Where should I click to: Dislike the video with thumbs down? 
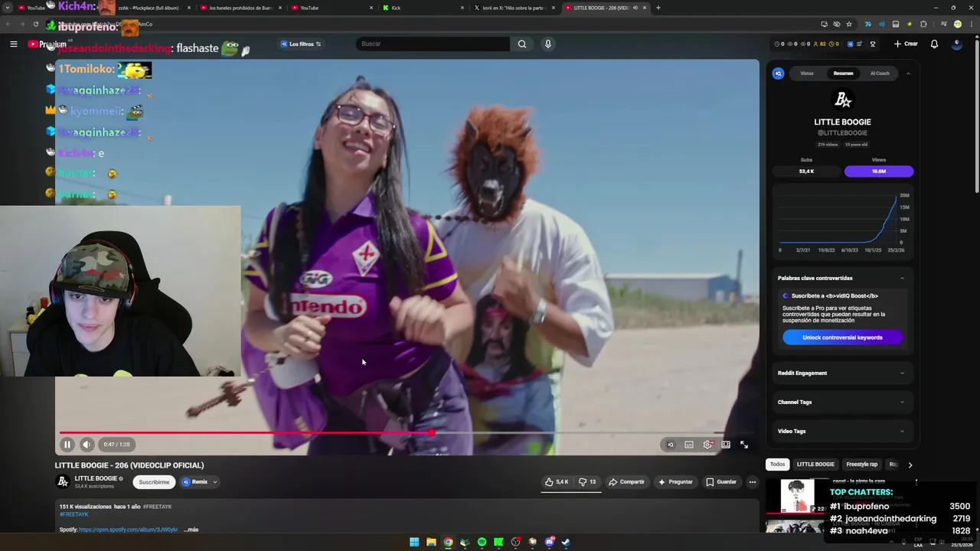pyautogui.click(x=587, y=482)
